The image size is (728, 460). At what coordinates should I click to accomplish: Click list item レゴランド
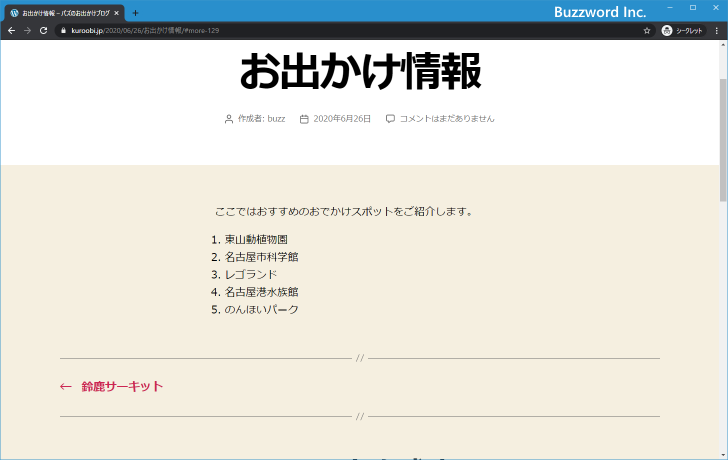click(x=251, y=275)
